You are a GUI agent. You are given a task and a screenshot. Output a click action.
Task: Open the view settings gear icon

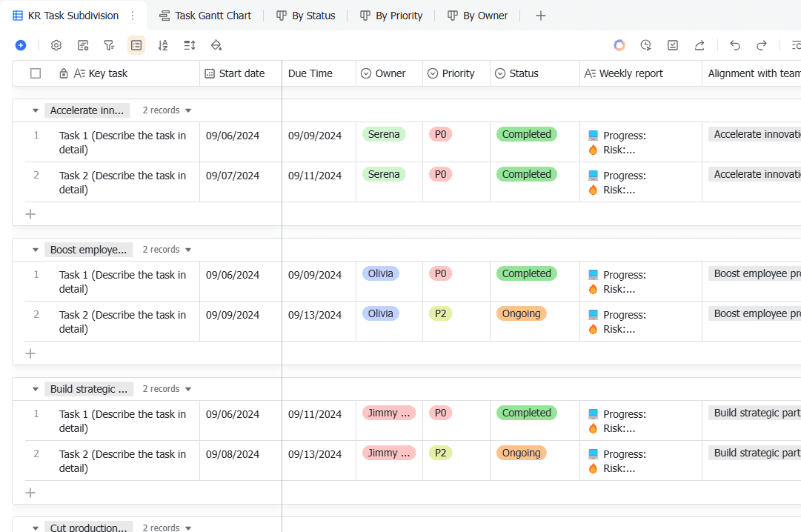tap(56, 45)
